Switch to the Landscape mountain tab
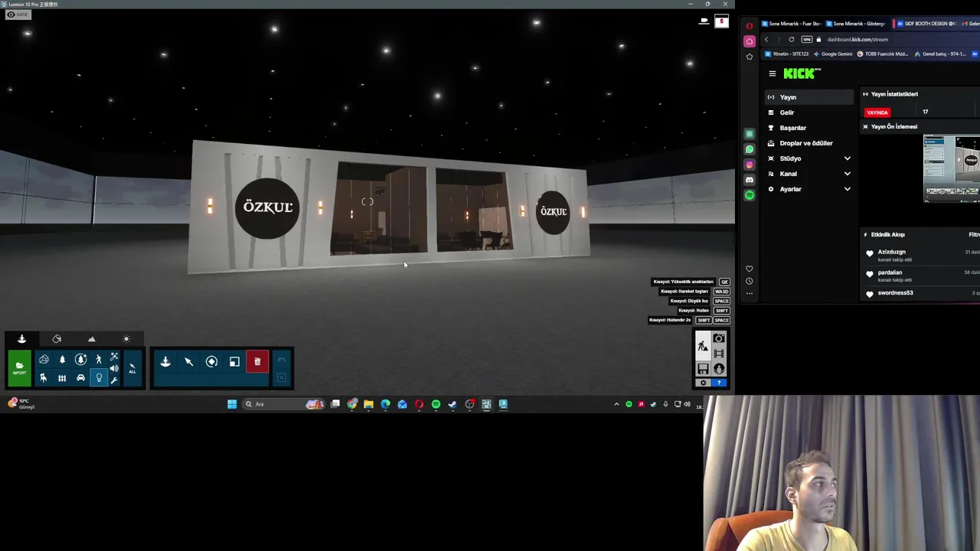This screenshot has width=980, height=551. point(92,339)
